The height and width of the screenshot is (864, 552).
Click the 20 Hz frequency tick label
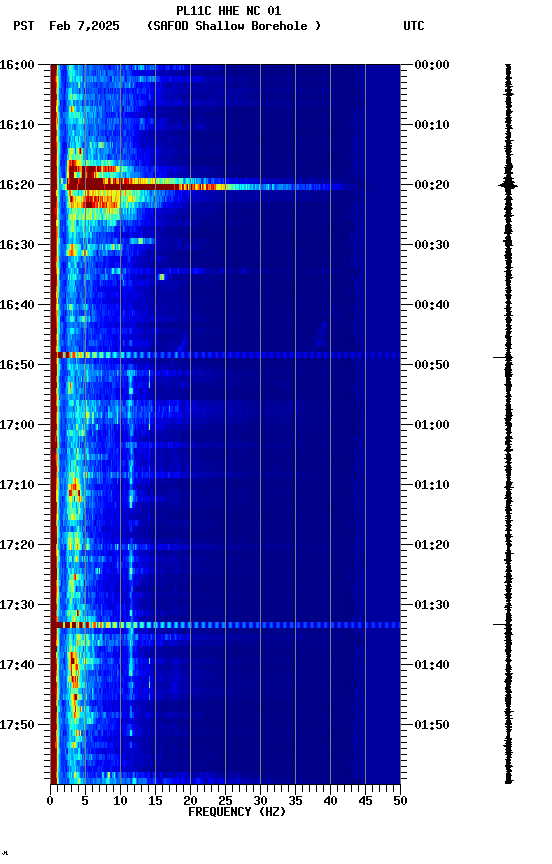coord(190,801)
